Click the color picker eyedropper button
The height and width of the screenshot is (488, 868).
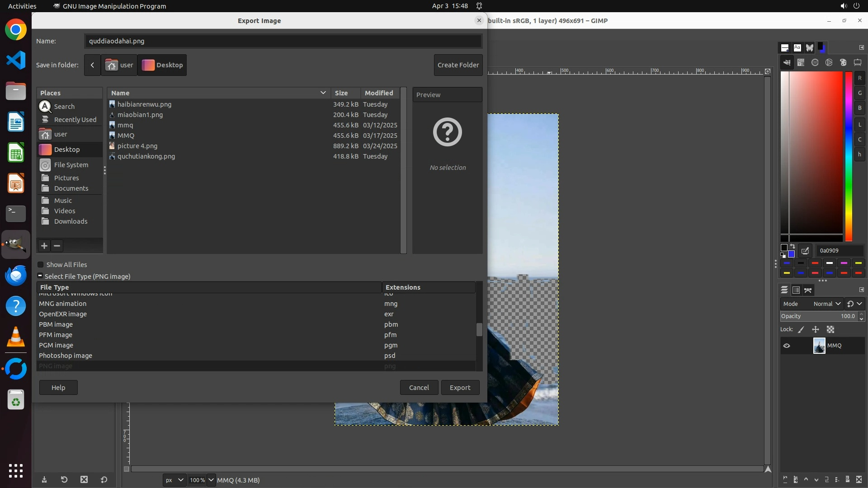click(805, 251)
